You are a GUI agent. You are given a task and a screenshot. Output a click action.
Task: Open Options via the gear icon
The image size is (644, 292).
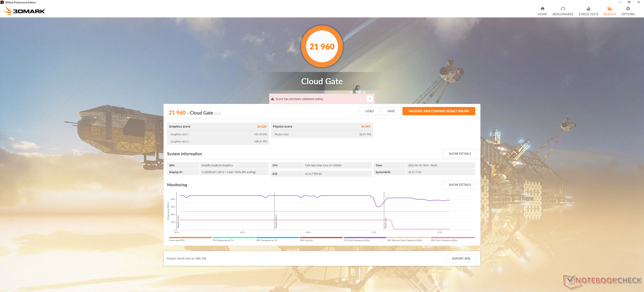click(628, 11)
